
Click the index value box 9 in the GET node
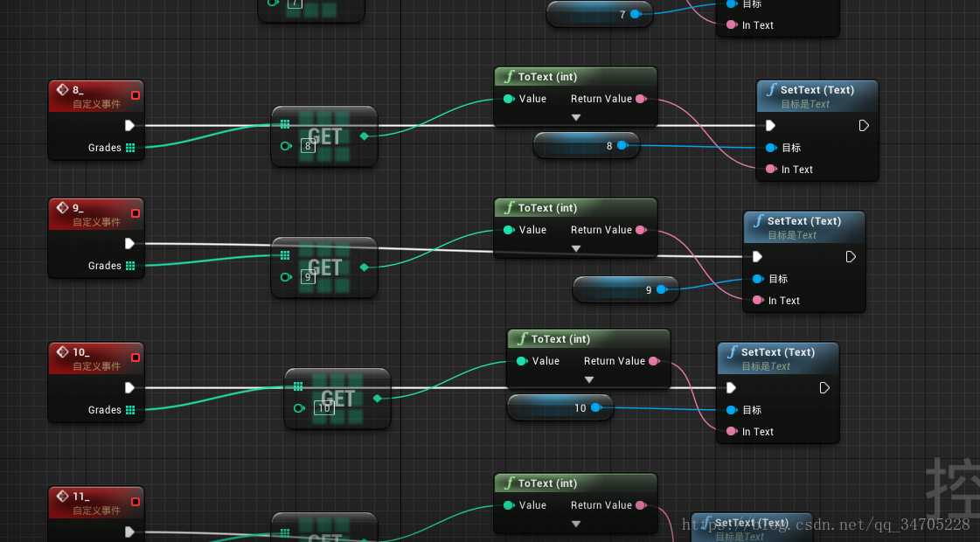[x=308, y=277]
